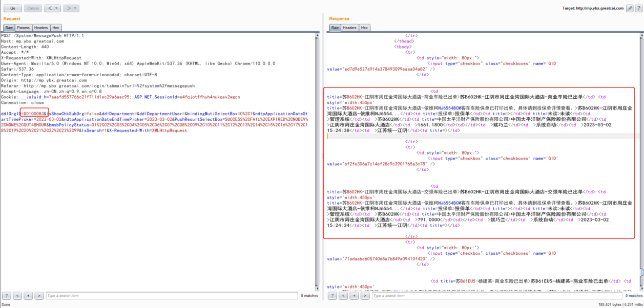The width and height of the screenshot is (644, 308).
Task: Jump to next match in request search
Action: [39, 296]
